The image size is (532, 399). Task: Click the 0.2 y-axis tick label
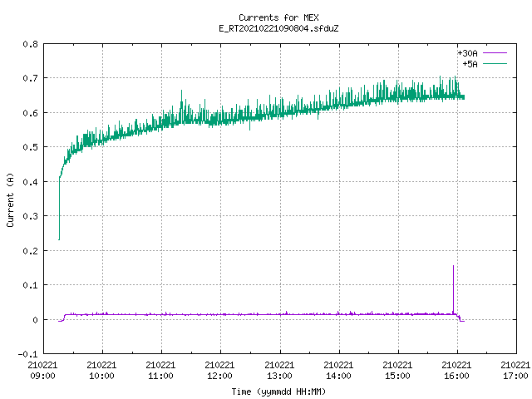coord(30,251)
